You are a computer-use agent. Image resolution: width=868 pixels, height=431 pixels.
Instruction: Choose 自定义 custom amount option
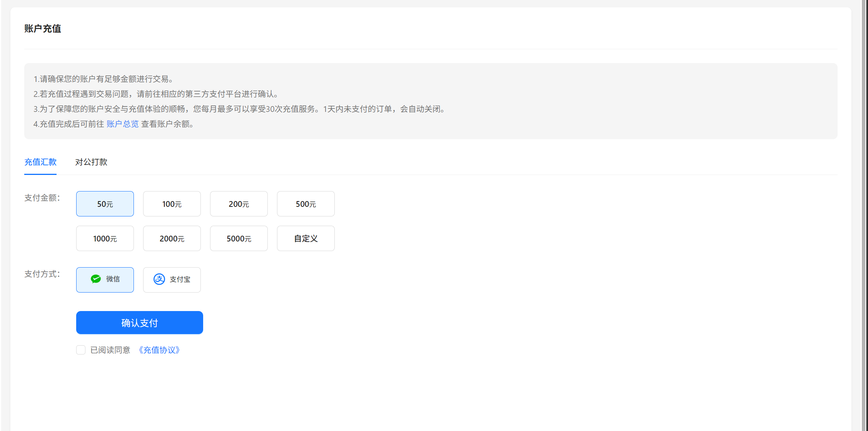point(306,238)
